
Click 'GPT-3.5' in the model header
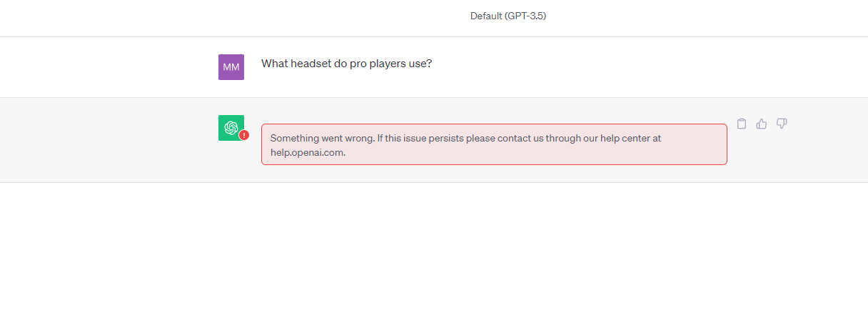tap(525, 16)
